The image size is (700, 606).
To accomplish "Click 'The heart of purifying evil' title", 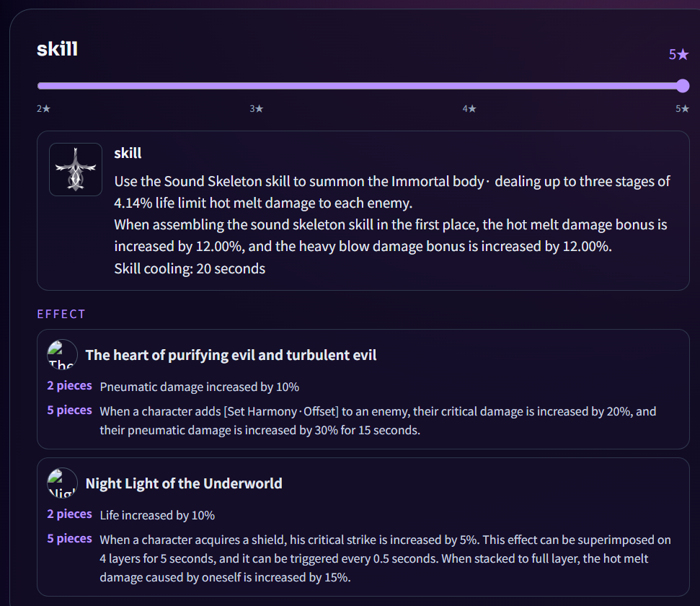I will click(x=231, y=355).
